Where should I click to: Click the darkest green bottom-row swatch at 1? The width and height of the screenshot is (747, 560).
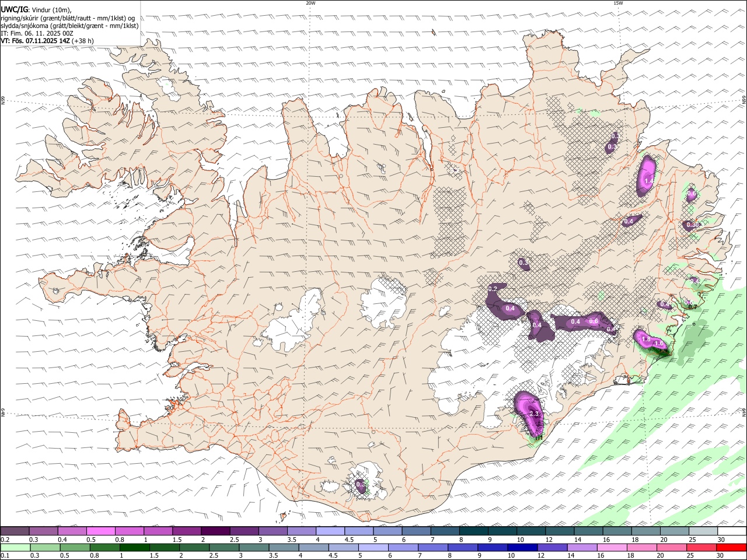(134, 547)
